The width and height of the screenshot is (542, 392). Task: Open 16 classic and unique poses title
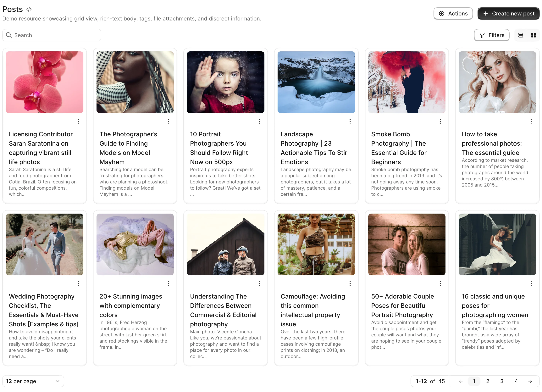(495, 305)
